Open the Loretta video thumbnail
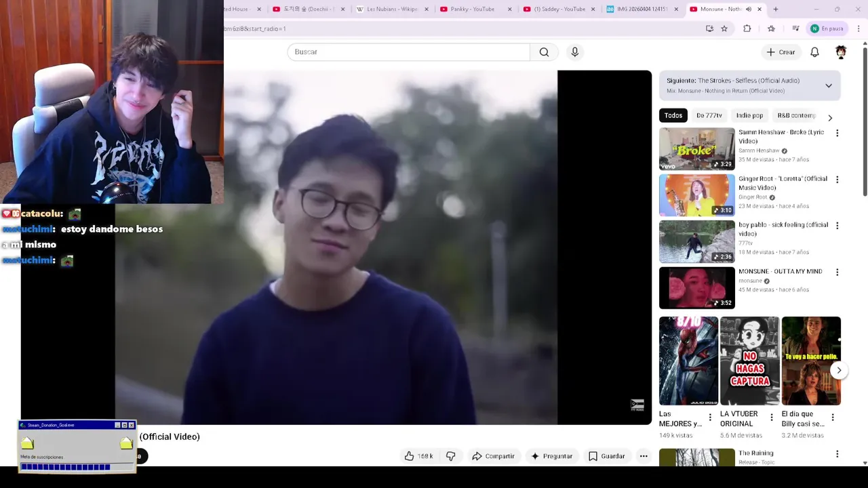The height and width of the screenshot is (488, 868). pos(696,195)
